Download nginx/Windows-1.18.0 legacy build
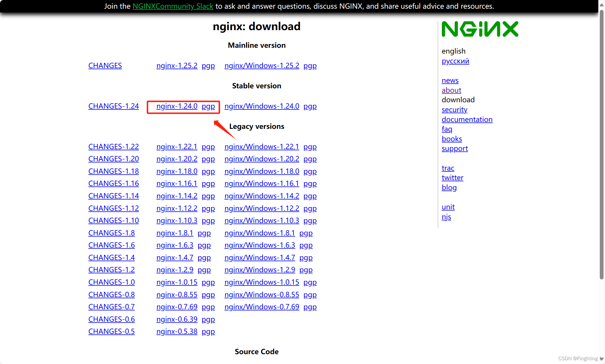605x364 pixels. click(262, 171)
